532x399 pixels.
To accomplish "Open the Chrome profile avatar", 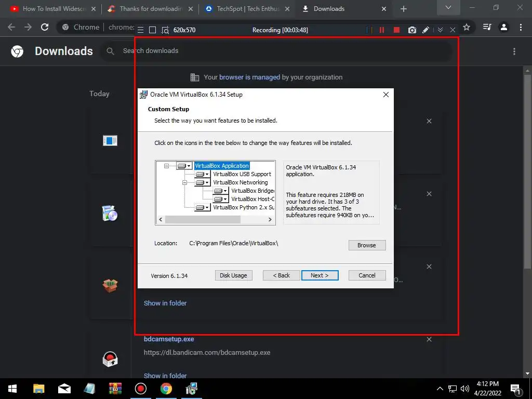I will click(x=504, y=27).
